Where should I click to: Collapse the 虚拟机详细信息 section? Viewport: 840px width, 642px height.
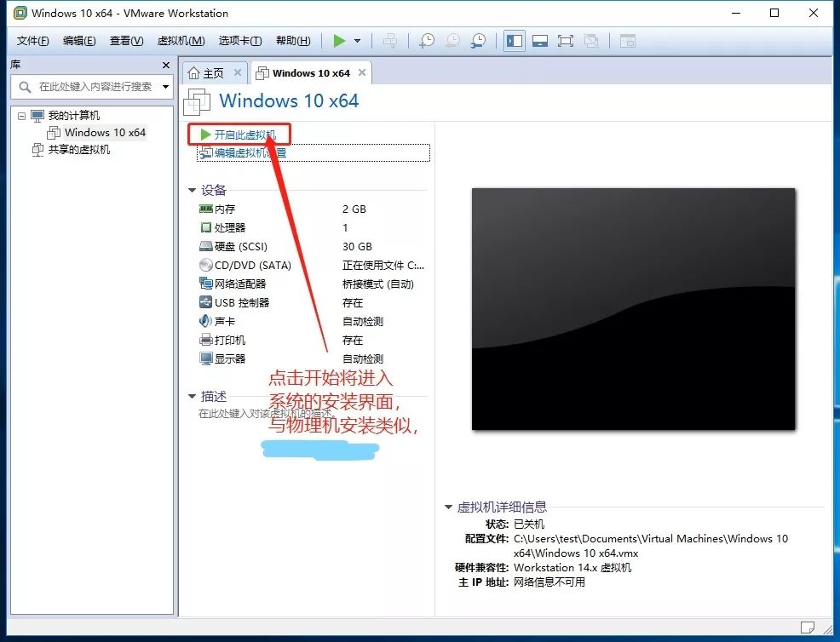coord(448,507)
